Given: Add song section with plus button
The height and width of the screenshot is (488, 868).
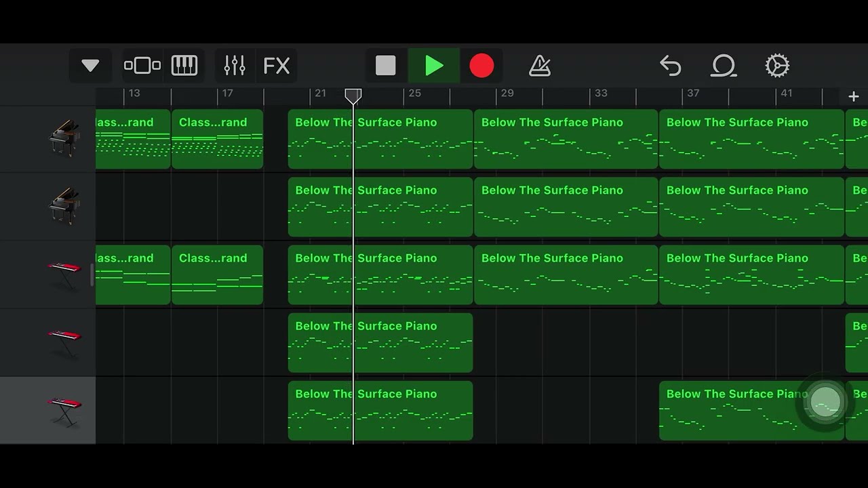Looking at the screenshot, I should (x=853, y=97).
